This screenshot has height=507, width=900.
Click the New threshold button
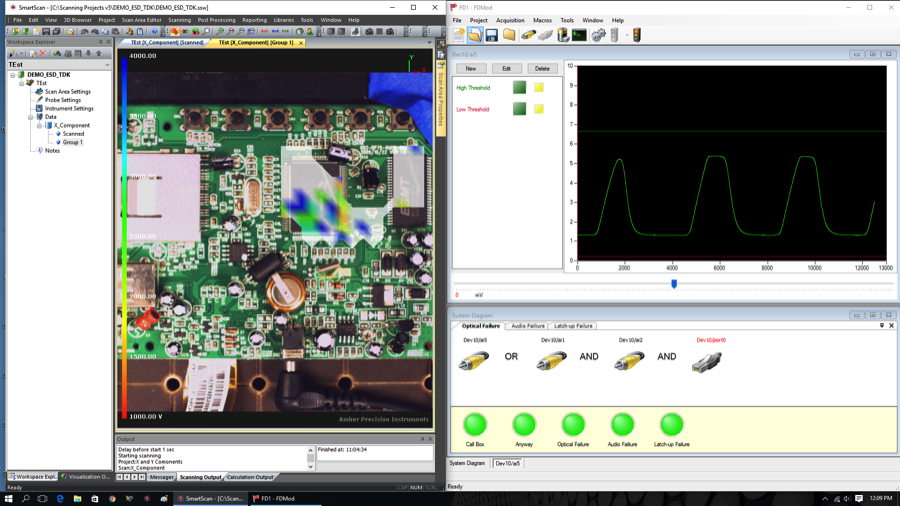click(471, 68)
